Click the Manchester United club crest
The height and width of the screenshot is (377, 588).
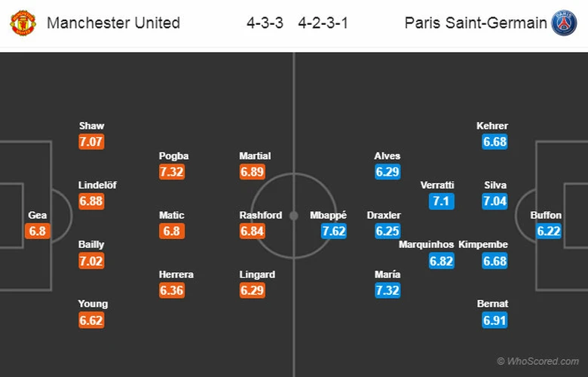click(23, 23)
